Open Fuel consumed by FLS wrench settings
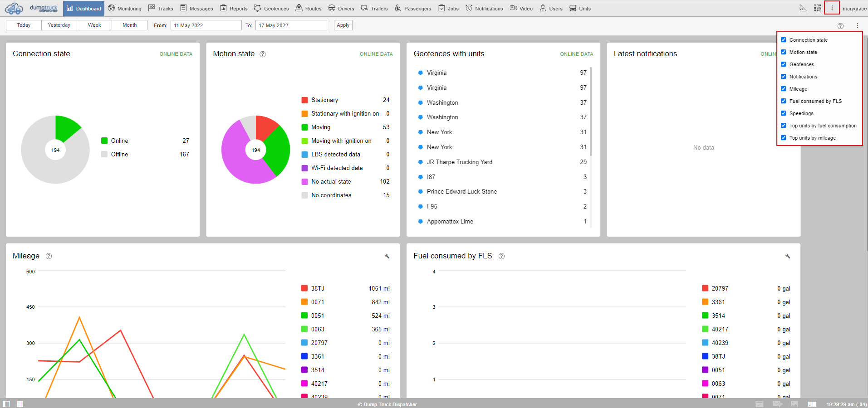The height and width of the screenshot is (408, 868). pos(788,256)
